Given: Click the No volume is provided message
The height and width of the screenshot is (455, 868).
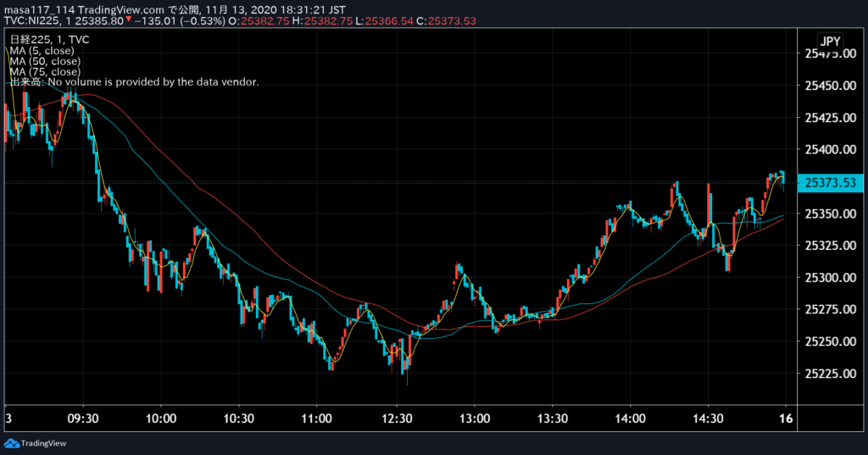Looking at the screenshot, I should [153, 82].
